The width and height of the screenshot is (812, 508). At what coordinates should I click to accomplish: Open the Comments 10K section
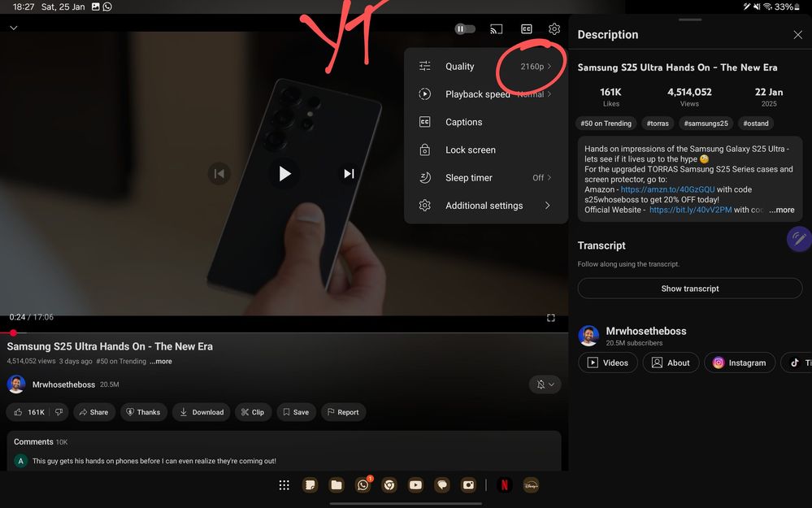click(284, 450)
